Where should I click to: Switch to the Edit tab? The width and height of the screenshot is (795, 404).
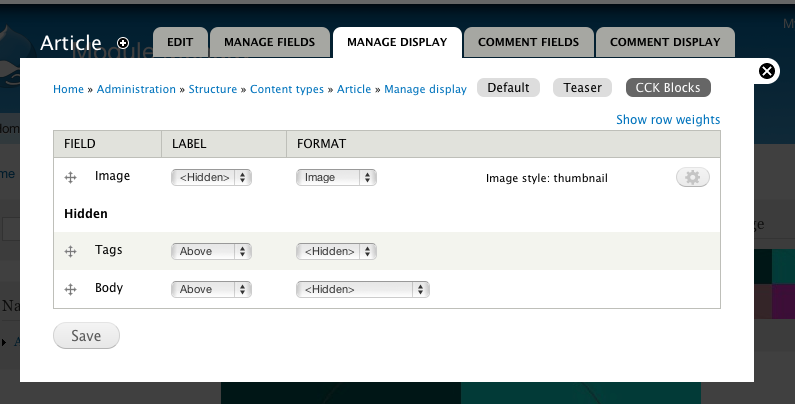[x=180, y=42]
